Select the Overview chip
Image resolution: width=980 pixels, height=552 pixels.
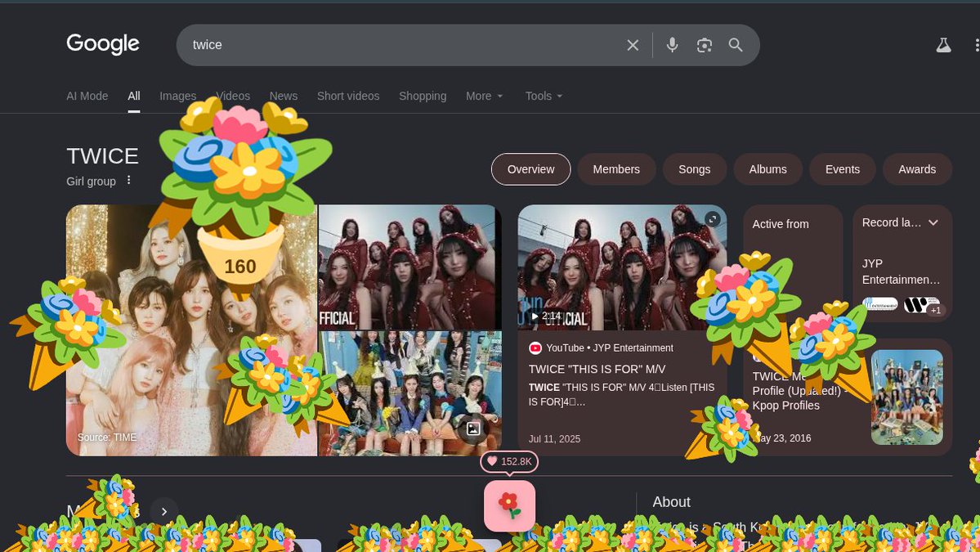click(x=530, y=169)
